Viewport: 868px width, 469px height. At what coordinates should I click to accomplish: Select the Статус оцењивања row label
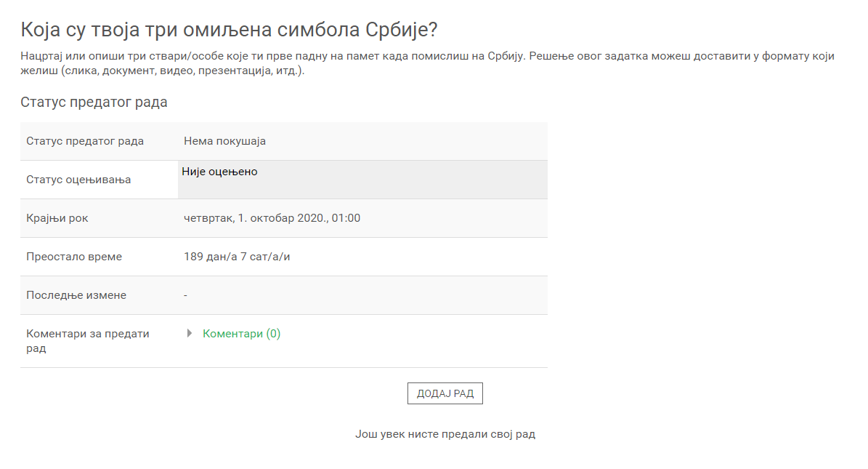[78, 180]
